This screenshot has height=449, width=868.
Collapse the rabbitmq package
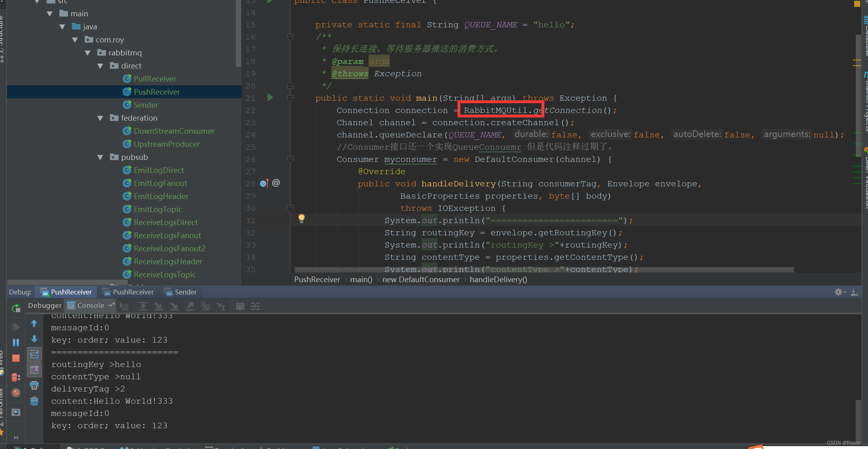[88, 53]
